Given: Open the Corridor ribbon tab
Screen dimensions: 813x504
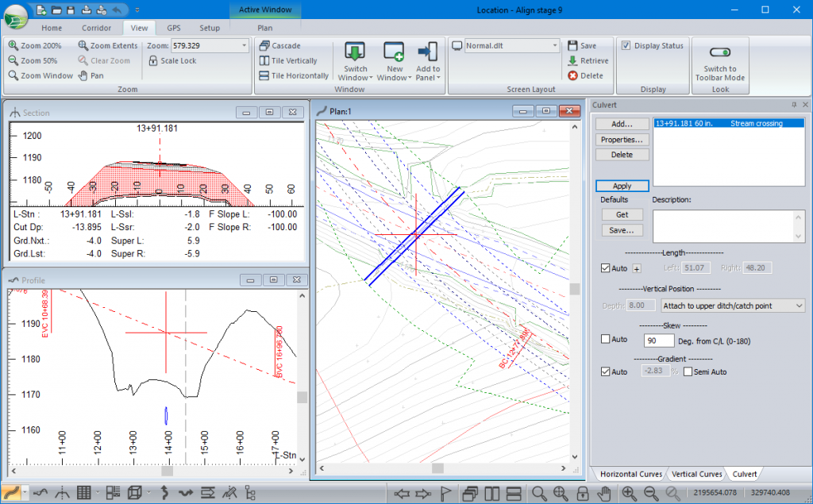Looking at the screenshot, I should point(96,28).
